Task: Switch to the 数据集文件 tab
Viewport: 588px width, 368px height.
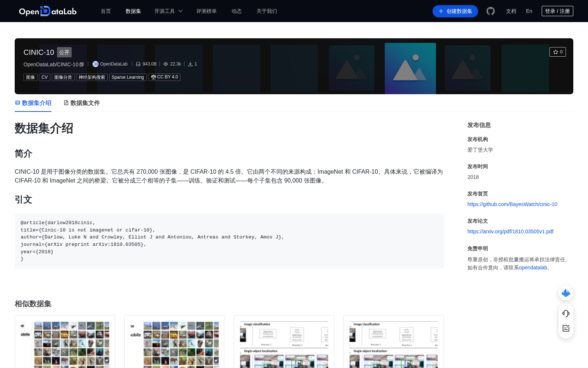Action: coord(82,103)
